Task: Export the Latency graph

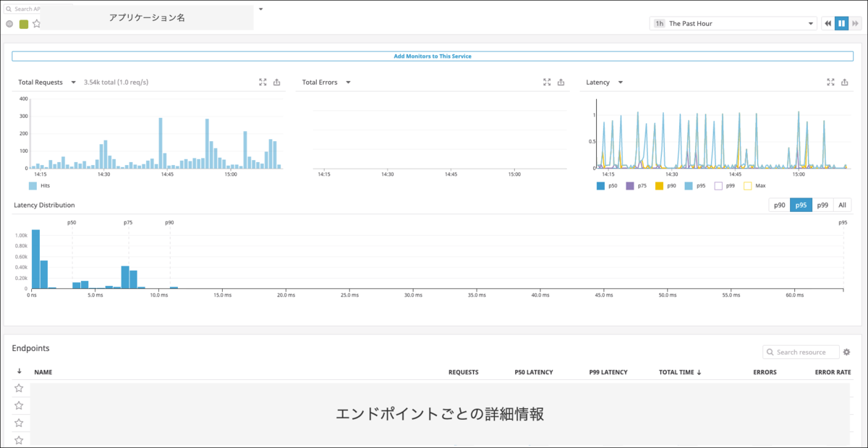Action: 845,83
